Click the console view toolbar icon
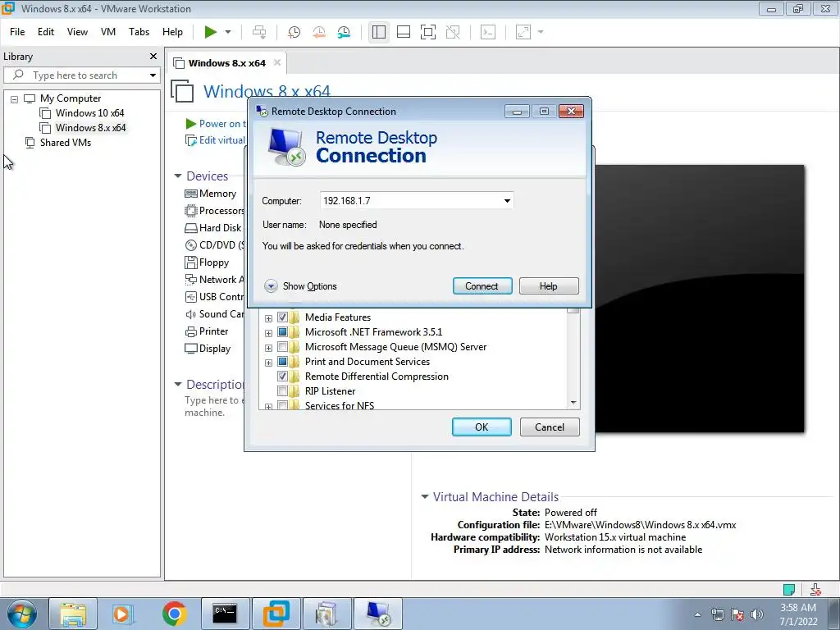The image size is (840, 630). pyautogui.click(x=488, y=32)
